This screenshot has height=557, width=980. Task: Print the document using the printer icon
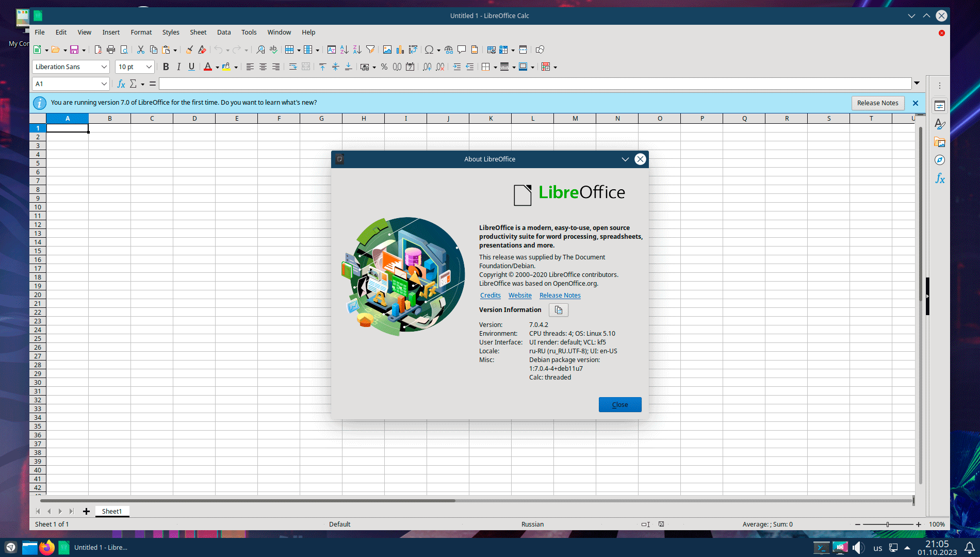click(x=111, y=50)
